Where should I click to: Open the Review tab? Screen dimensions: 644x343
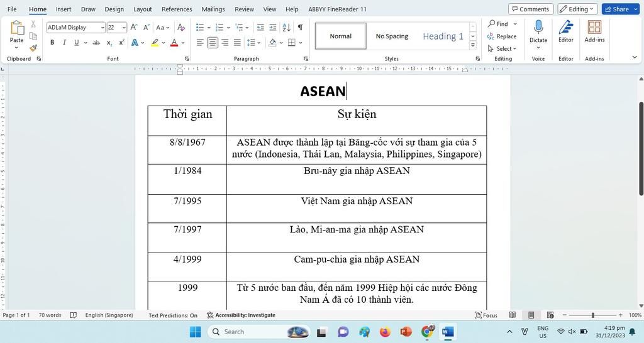[244, 9]
